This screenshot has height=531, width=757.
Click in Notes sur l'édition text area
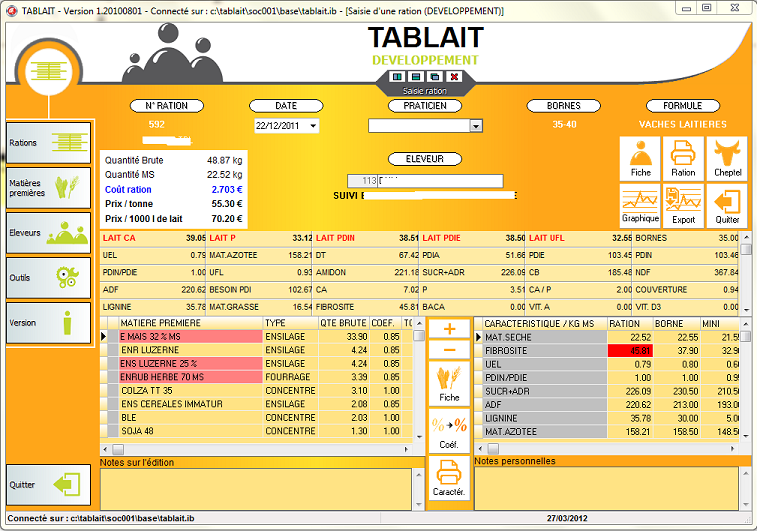(x=256, y=489)
